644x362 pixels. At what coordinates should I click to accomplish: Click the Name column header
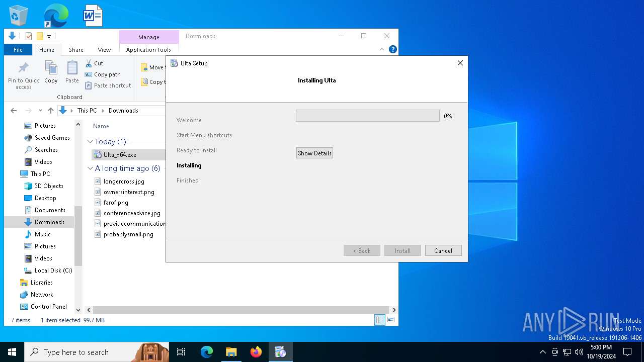point(101,126)
